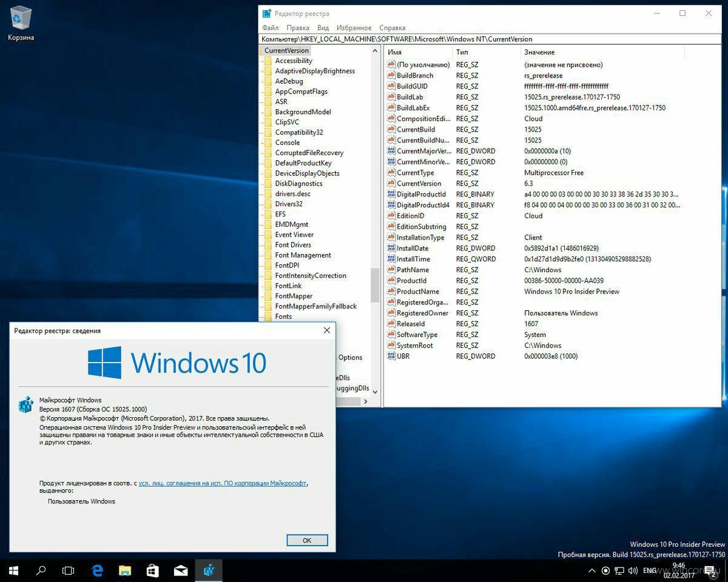Click tree horizontal scrollbar right arrow
Screen dimensions: 728x582
[365, 401]
